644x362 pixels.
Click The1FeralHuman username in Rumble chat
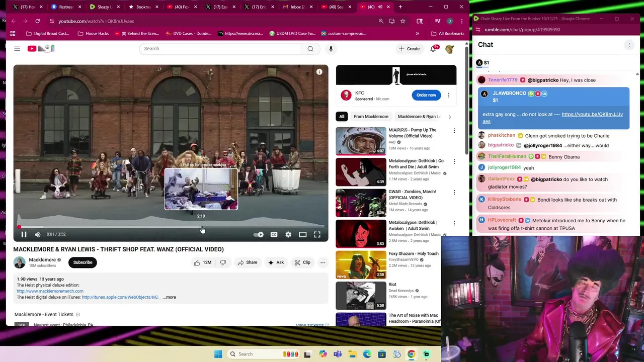(x=507, y=156)
